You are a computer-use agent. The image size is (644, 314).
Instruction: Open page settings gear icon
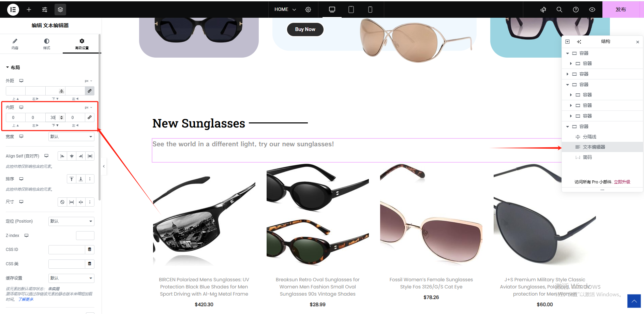click(x=308, y=10)
